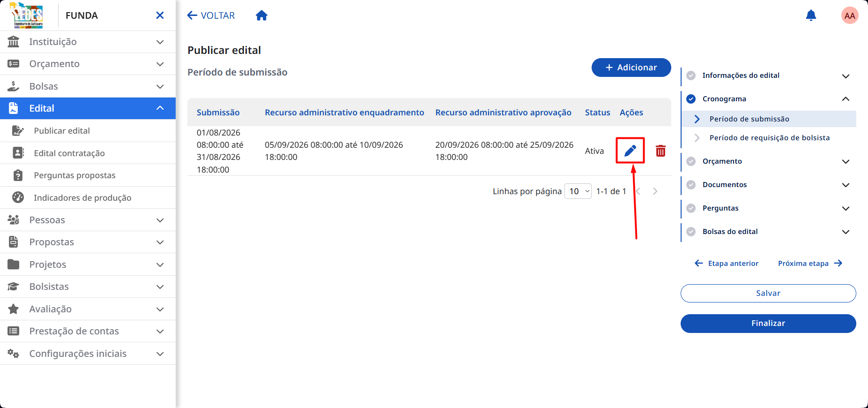Click the Projetos folder icon
Screen dimensions: 868x408
pyautogui.click(x=14, y=264)
